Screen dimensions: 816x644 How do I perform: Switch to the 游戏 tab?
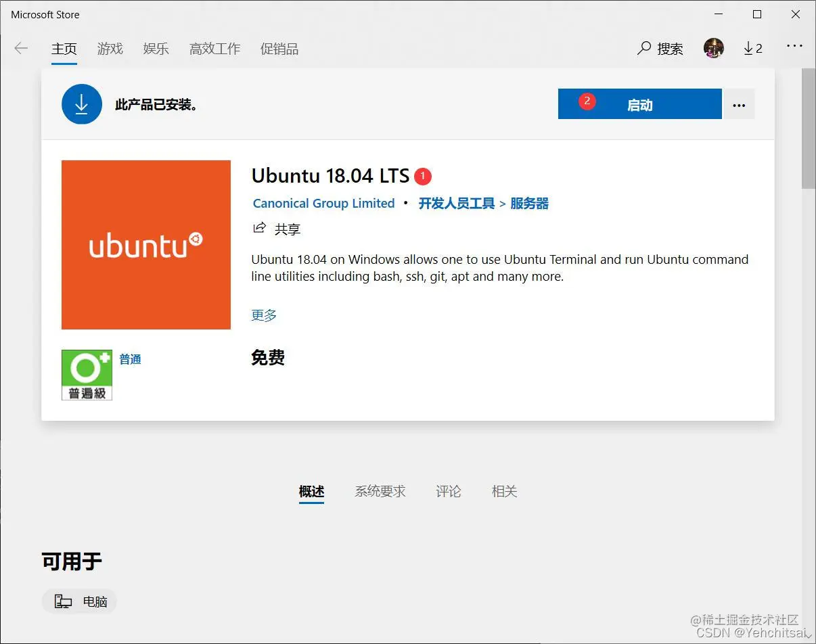[110, 48]
